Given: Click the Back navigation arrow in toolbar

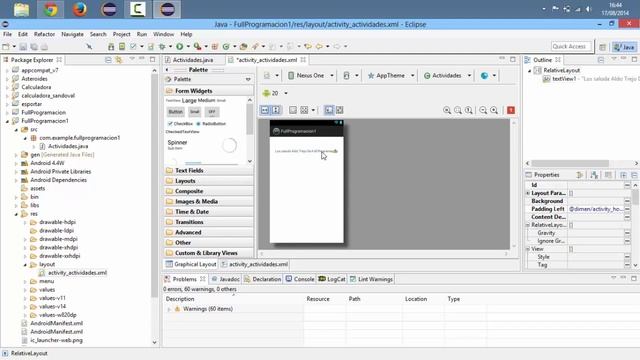Looking at the screenshot, I should point(319,47).
